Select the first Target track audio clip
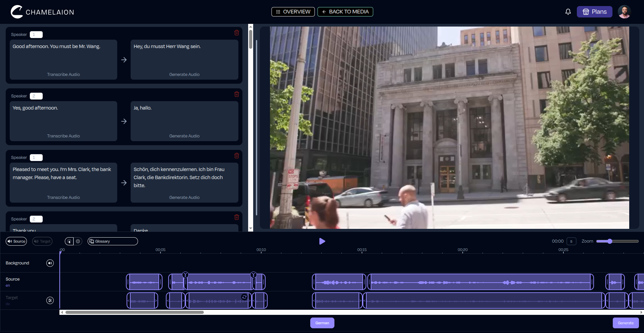644x333 pixels. (142, 300)
